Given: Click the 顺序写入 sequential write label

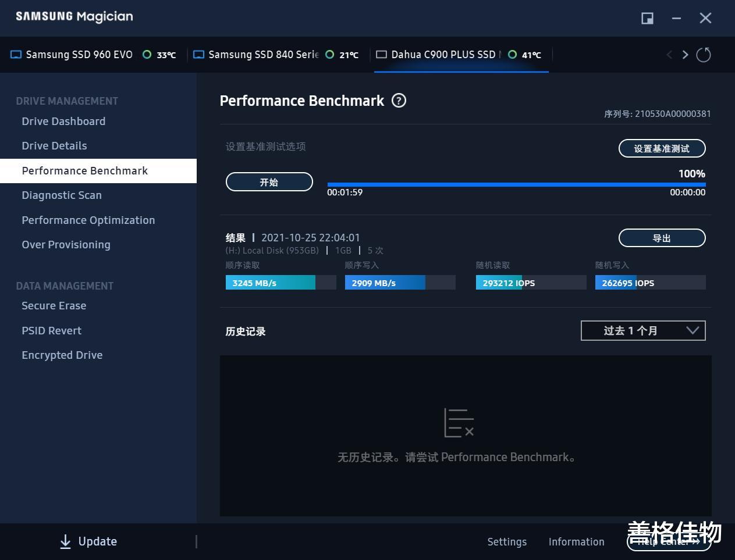Looking at the screenshot, I should (362, 265).
